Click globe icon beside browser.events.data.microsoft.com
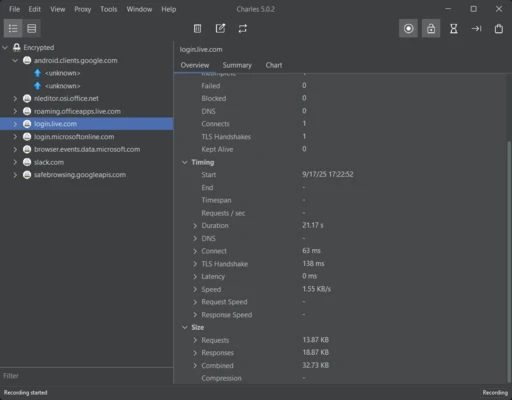The height and width of the screenshot is (400, 512). point(27,149)
